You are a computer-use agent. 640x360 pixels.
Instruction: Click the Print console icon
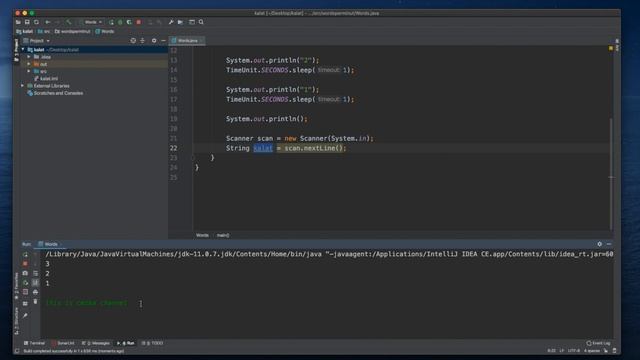(36, 292)
